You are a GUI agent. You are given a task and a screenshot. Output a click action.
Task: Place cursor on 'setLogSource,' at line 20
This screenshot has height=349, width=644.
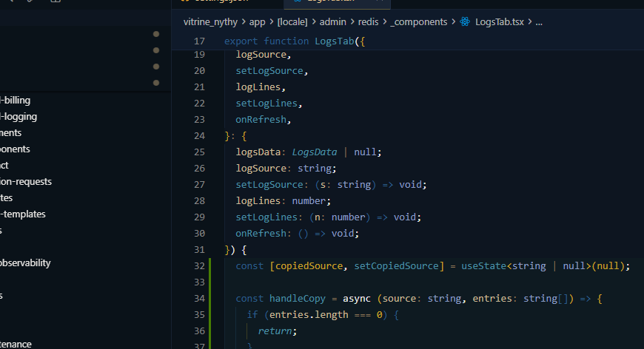(272, 70)
